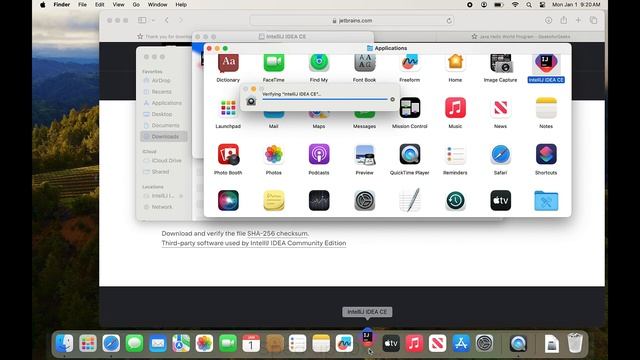Select Apple TV app in Applications window
Image resolution: width=640 pixels, height=360 pixels.
click(500, 200)
